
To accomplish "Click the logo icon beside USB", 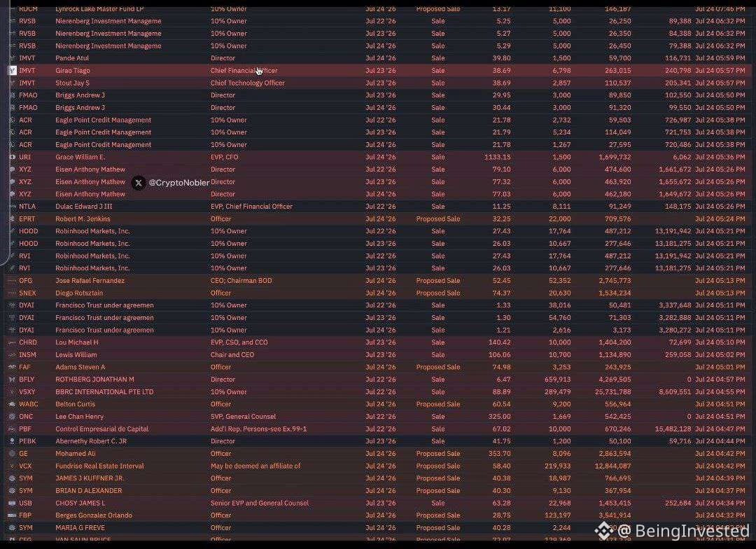I will click(13, 503).
